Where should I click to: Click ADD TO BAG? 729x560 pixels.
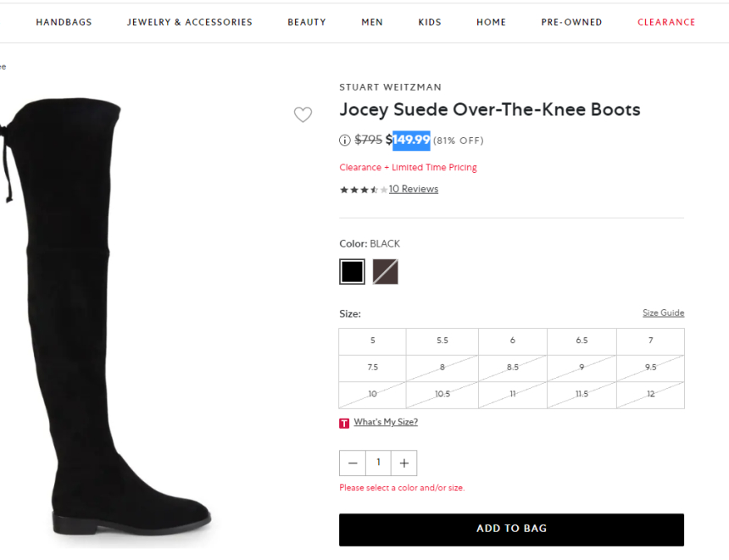(x=511, y=529)
